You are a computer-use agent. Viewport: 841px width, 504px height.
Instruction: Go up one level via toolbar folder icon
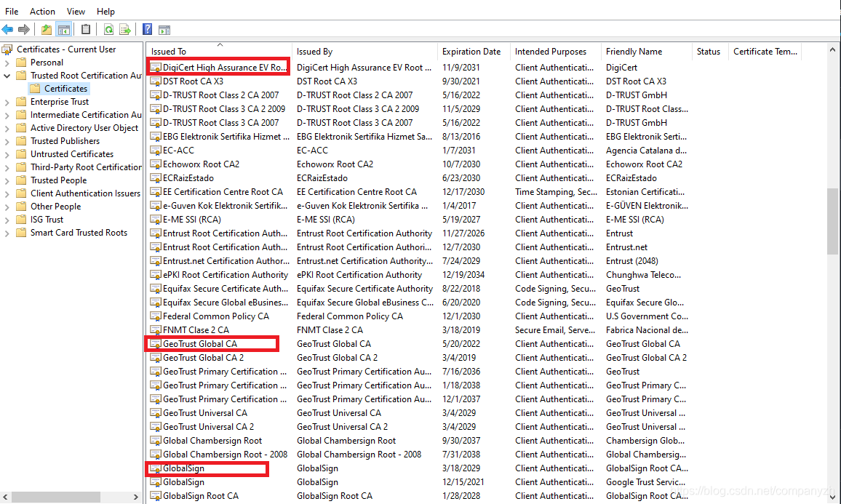[47, 30]
